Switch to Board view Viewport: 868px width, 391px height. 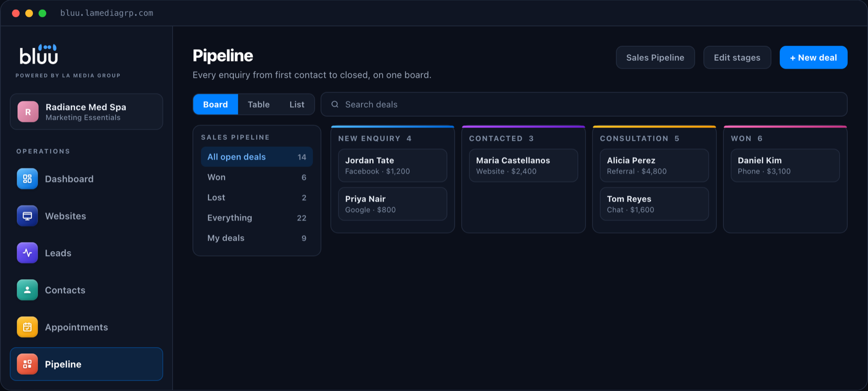tap(216, 104)
